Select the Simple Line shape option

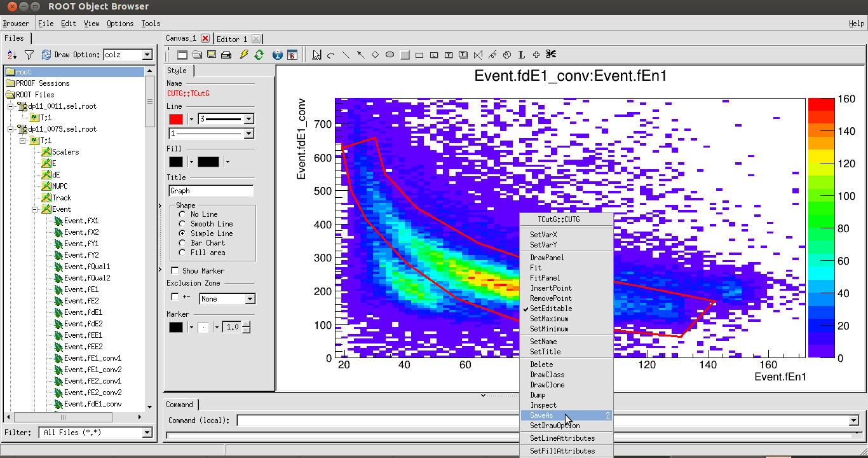click(182, 233)
